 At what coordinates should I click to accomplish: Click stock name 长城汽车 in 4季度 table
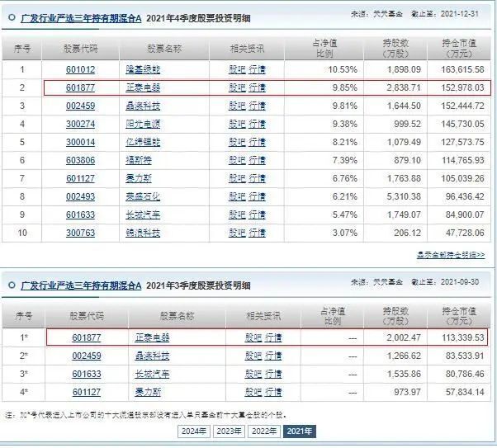pos(143,215)
